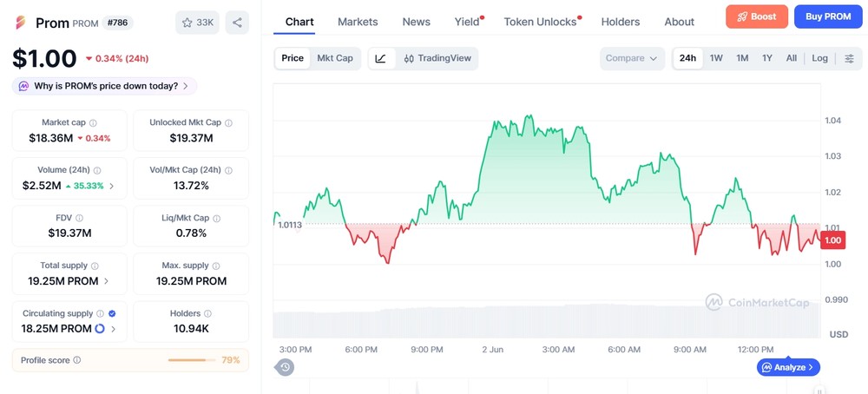Click the Buy PROM button
This screenshot has height=394, width=868.
click(828, 16)
